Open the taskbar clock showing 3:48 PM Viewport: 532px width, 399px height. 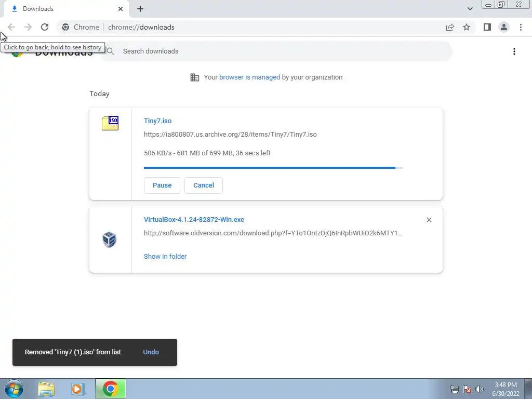point(506,389)
